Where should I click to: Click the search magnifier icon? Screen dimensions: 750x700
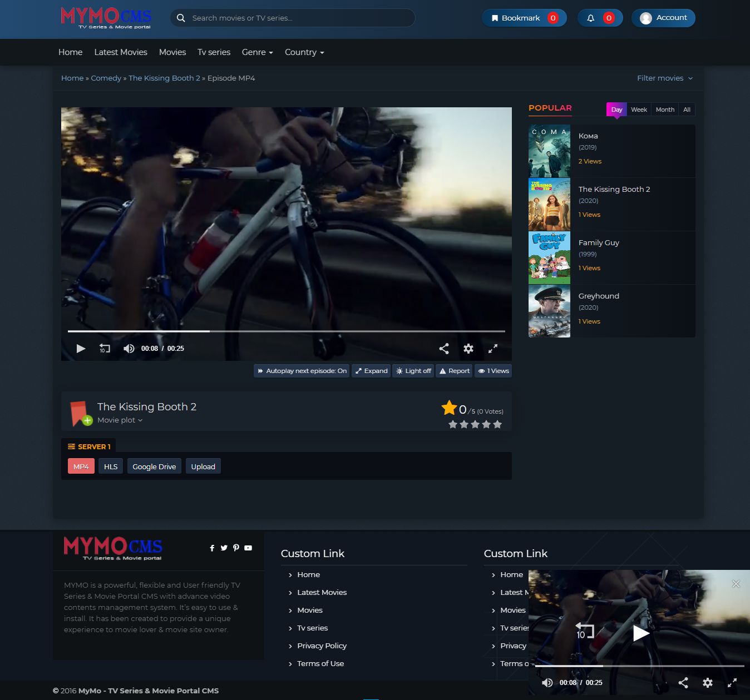pos(181,18)
